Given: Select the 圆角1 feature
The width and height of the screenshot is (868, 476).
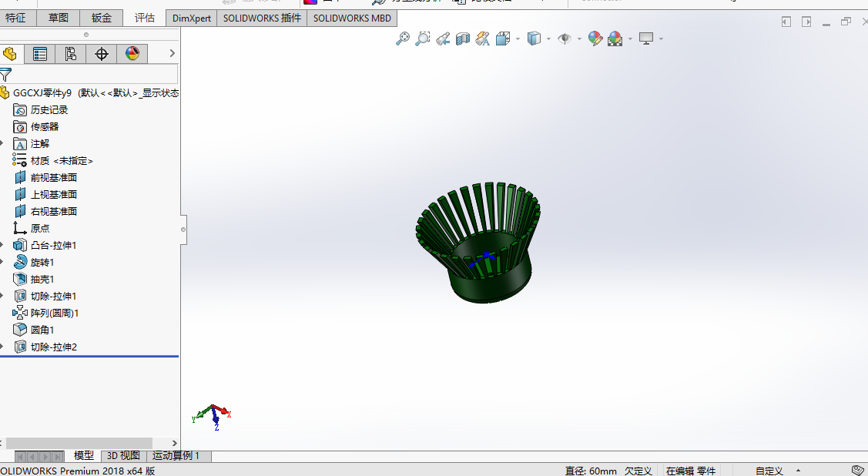Looking at the screenshot, I should 34,330.
